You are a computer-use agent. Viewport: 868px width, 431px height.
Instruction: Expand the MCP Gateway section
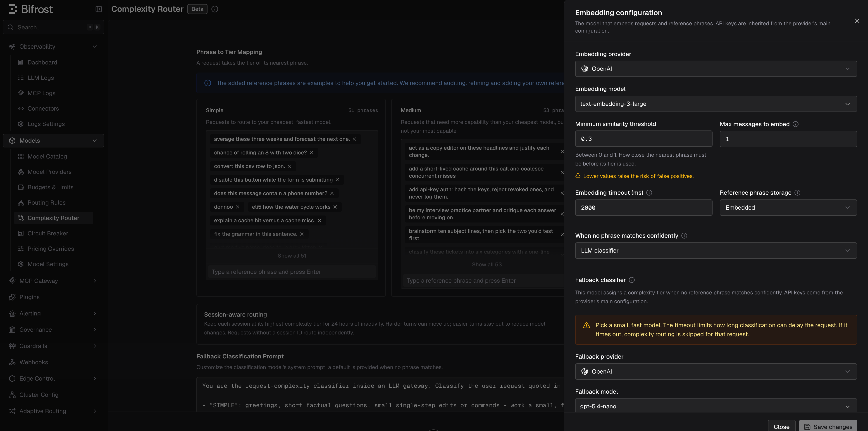pyautogui.click(x=53, y=281)
